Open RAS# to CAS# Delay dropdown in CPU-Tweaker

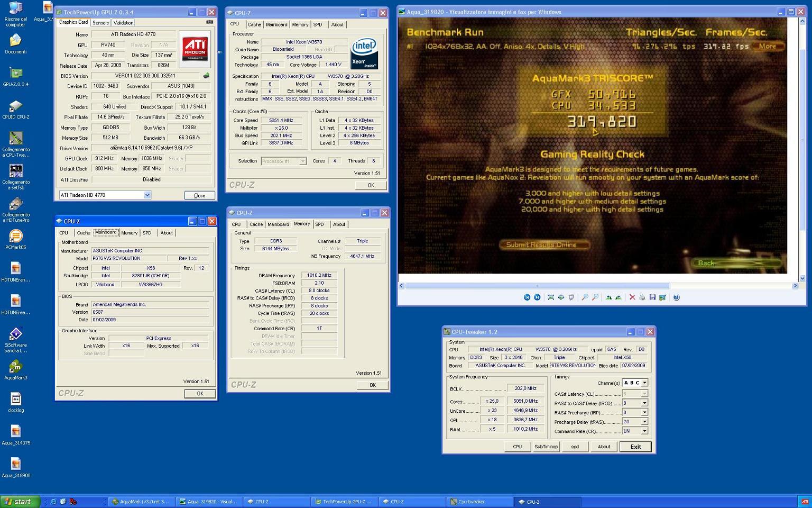[x=644, y=403]
